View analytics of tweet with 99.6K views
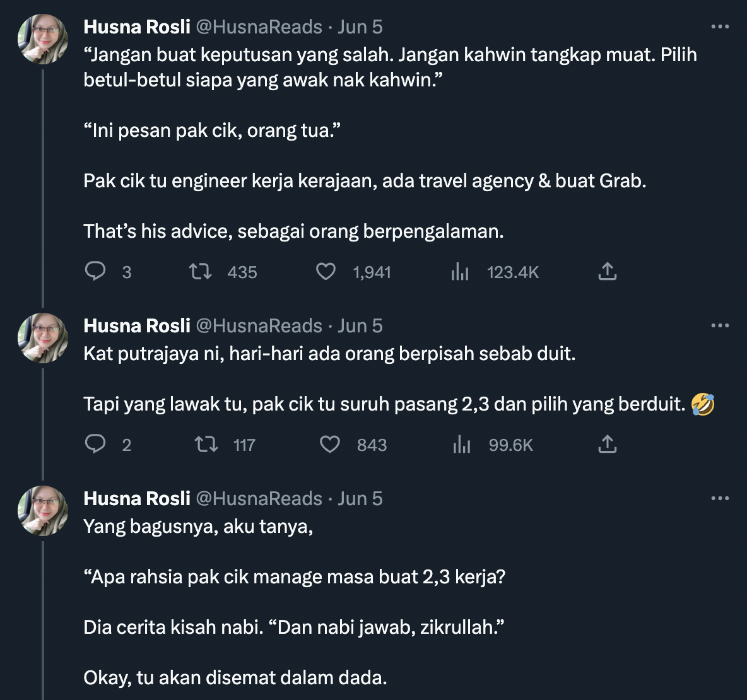This screenshot has height=700, width=747. tap(462, 445)
